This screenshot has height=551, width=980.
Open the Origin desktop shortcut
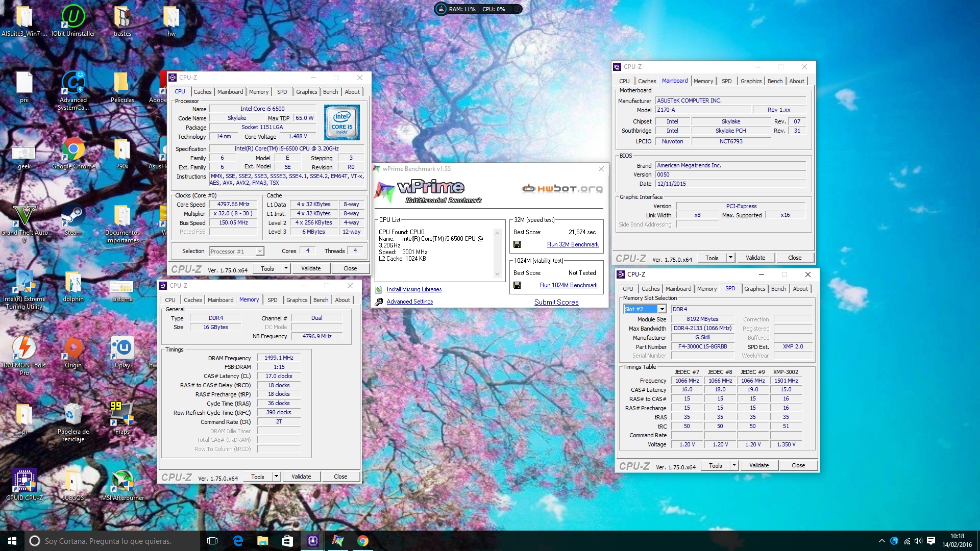click(73, 352)
